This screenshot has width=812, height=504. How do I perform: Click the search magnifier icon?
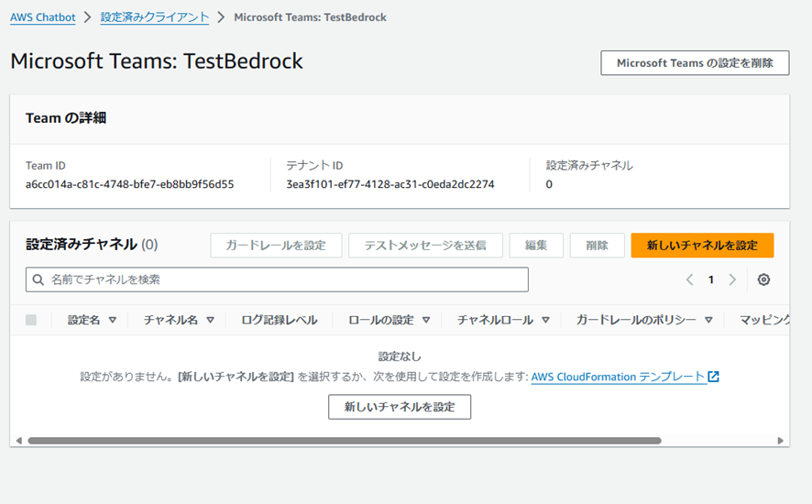[x=38, y=279]
